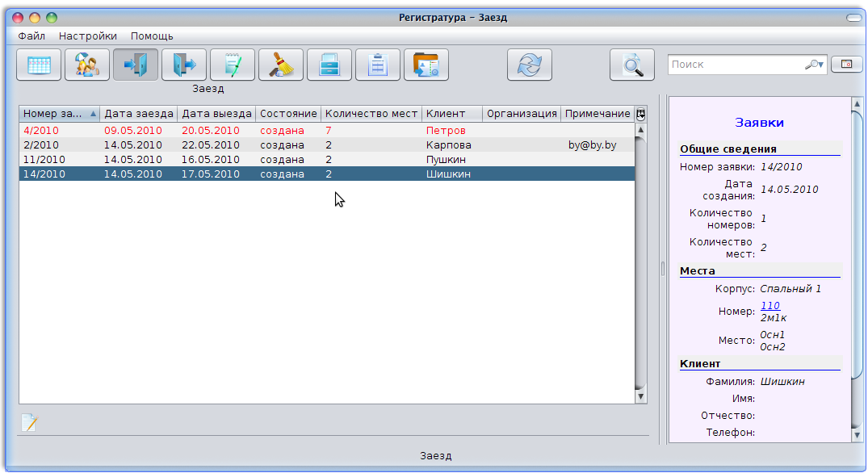Sort by Дата выезда column header

[216, 114]
